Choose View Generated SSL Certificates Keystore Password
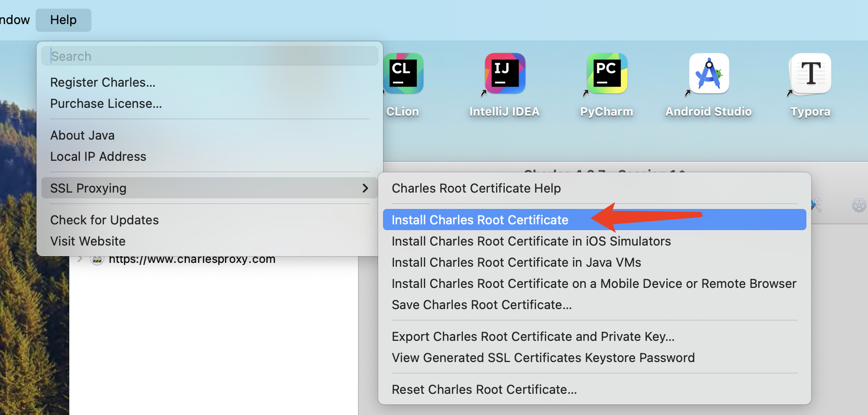This screenshot has width=868, height=415. 595,358
